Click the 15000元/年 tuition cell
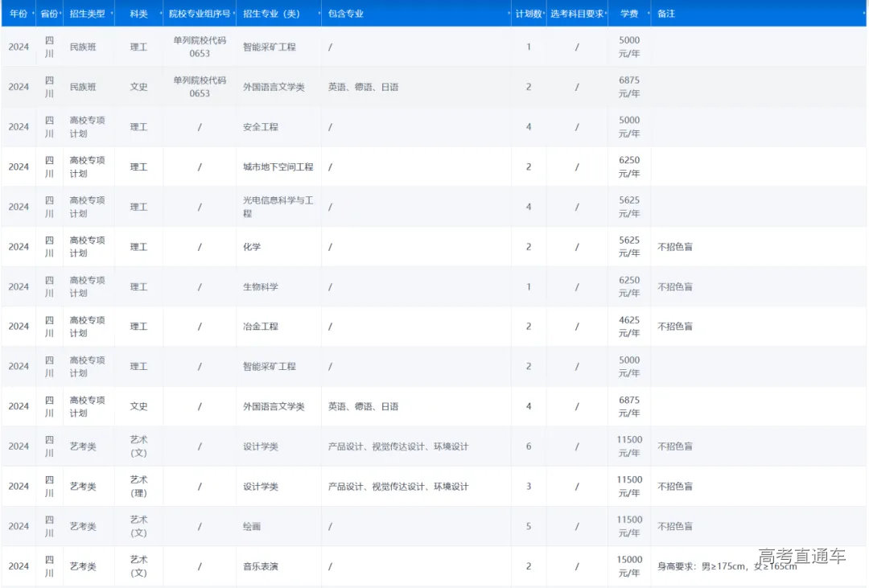Viewport: 869px width, 588px height. pos(629,566)
